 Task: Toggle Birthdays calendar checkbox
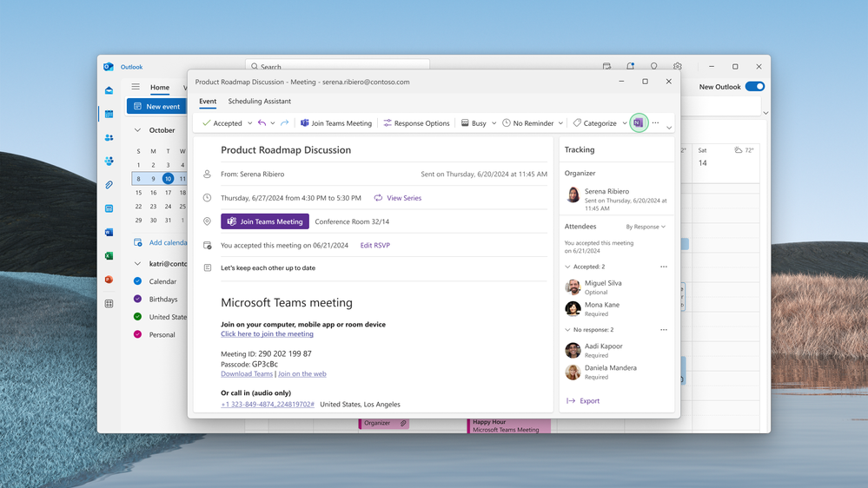pos(138,299)
